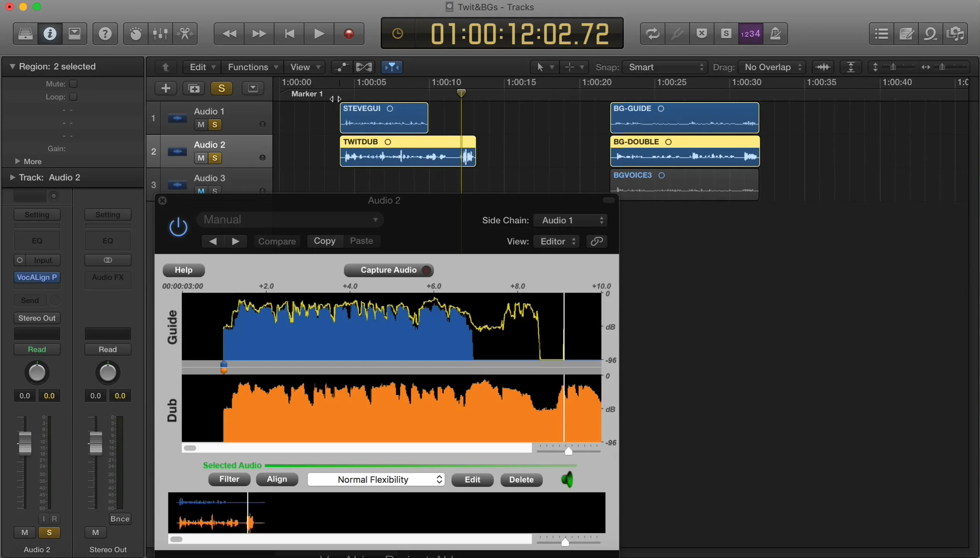Open the Apple Loops browser icon
980x558 pixels.
pos(931,34)
